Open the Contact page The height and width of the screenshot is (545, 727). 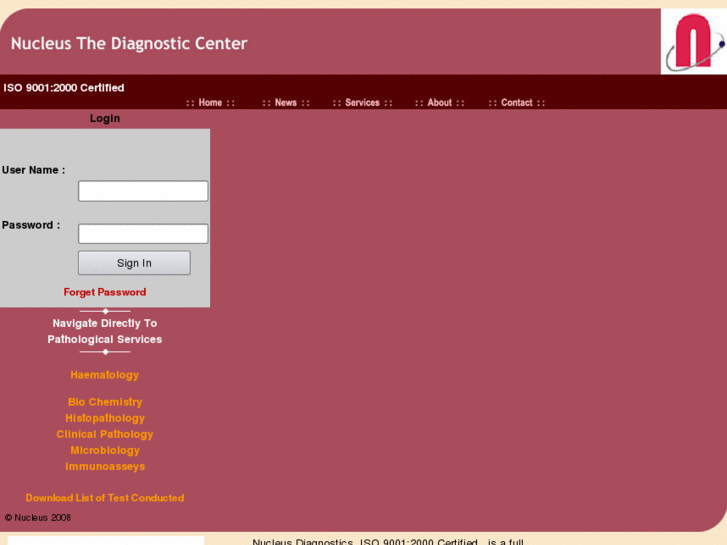(x=517, y=103)
